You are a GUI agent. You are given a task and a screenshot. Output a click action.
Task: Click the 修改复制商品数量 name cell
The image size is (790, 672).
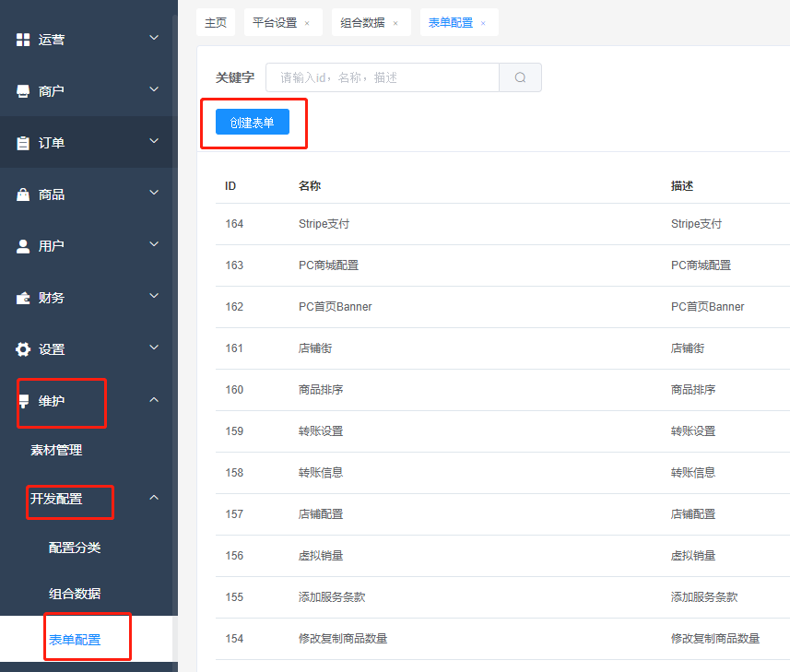click(343, 639)
